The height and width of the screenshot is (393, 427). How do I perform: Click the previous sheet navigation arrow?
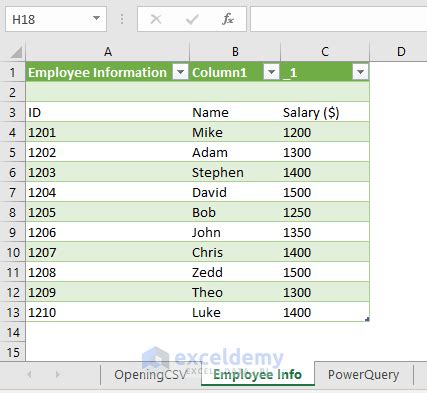(x=29, y=374)
